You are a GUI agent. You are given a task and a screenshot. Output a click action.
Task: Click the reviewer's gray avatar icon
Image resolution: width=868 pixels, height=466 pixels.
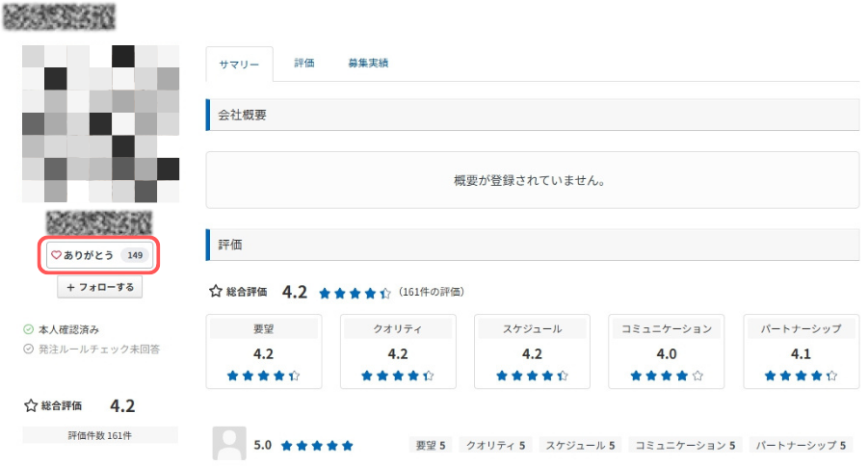[x=229, y=443]
